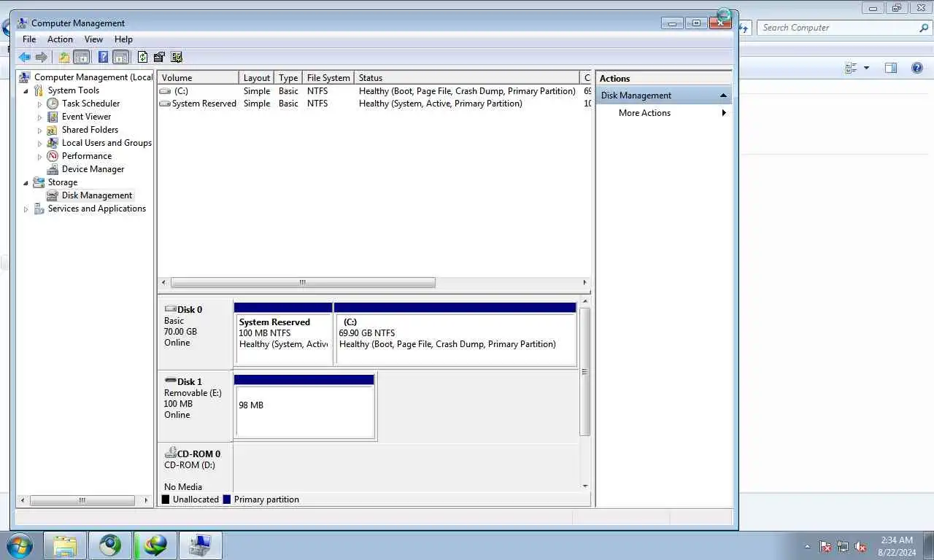The width and height of the screenshot is (934, 560).
Task: Show hidden tray icons arrow
Action: click(x=807, y=546)
